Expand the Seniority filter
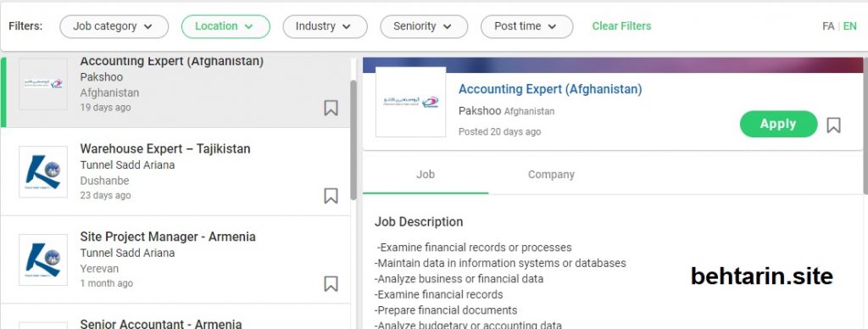868x329 pixels. (x=424, y=26)
